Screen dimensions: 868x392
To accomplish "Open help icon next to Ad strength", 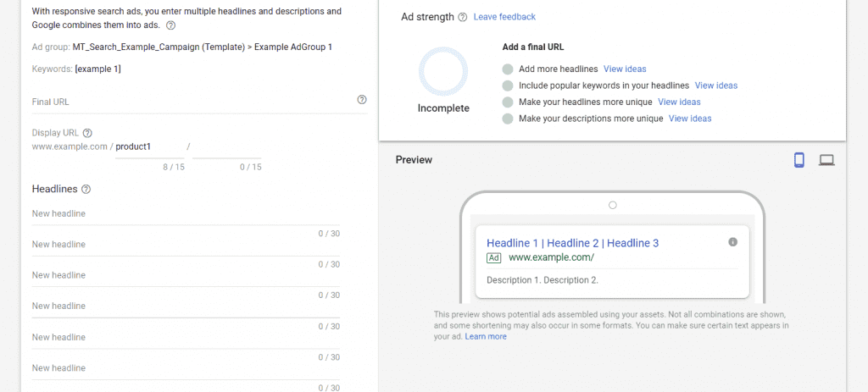I will click(x=463, y=17).
